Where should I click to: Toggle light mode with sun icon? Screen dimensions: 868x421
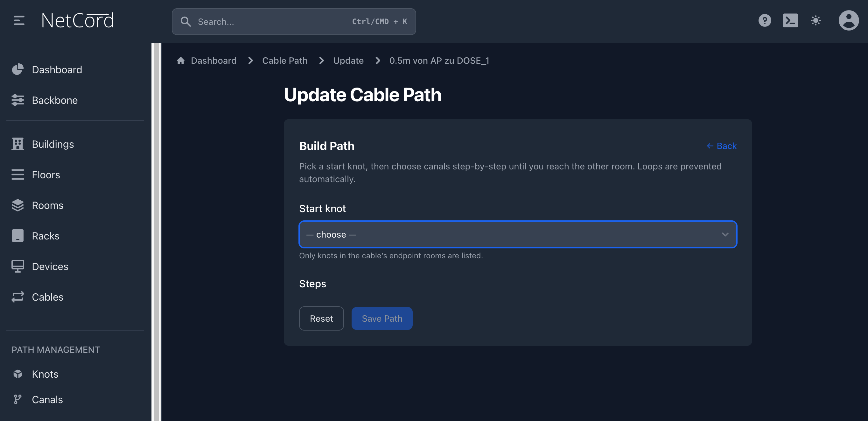point(815,21)
